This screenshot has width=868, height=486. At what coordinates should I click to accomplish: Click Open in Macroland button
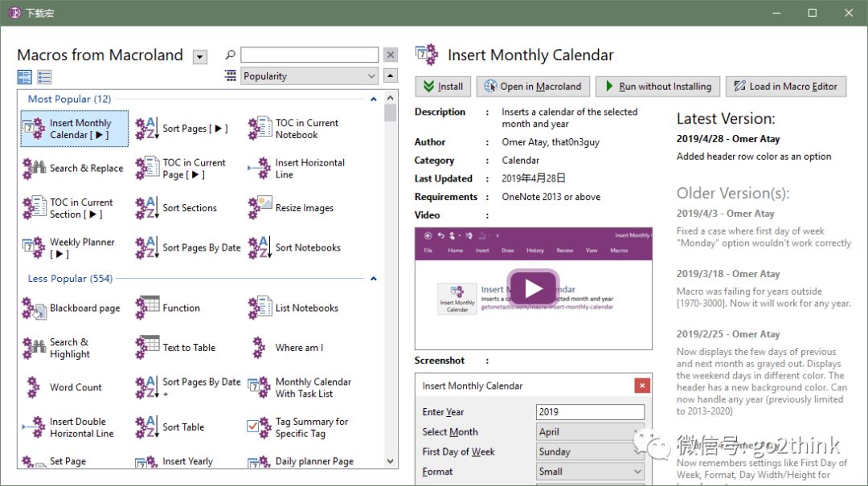tap(533, 86)
